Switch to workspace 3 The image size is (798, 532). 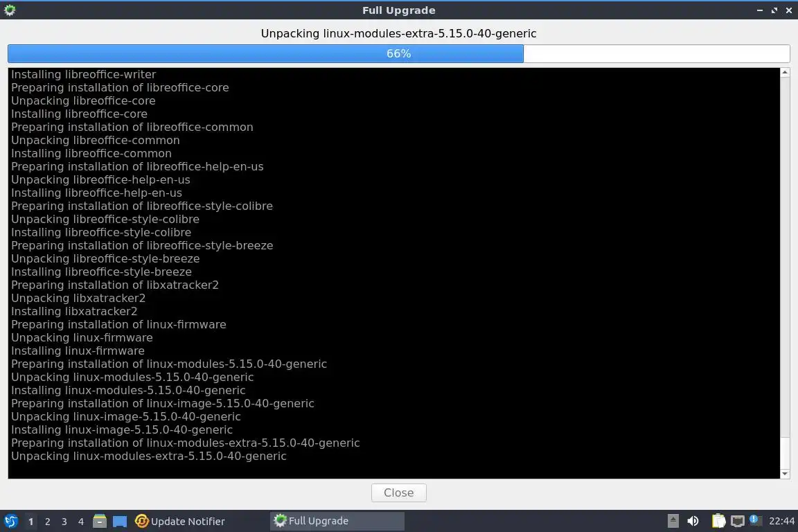click(64, 522)
